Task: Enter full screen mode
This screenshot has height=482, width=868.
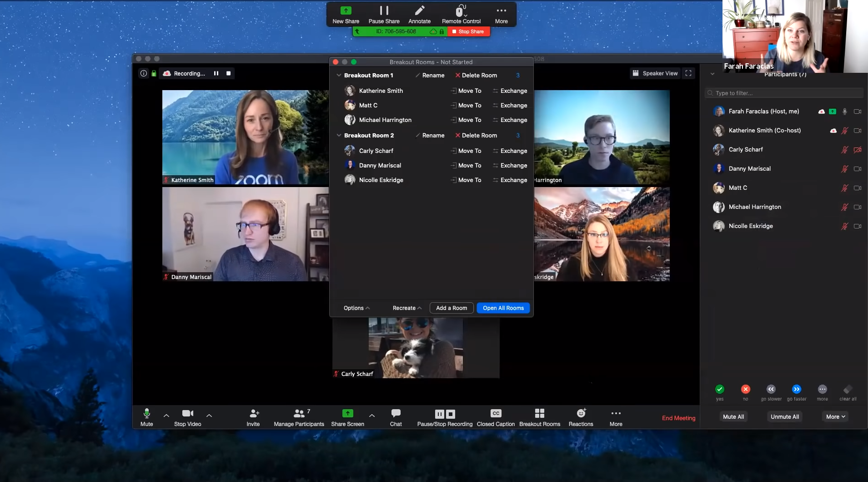Action: coord(688,73)
